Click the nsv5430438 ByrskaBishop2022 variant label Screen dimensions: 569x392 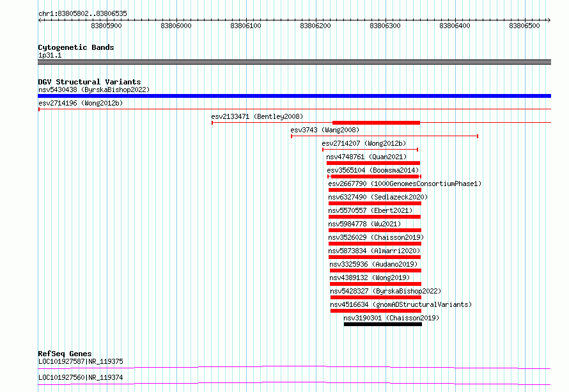pos(94,90)
